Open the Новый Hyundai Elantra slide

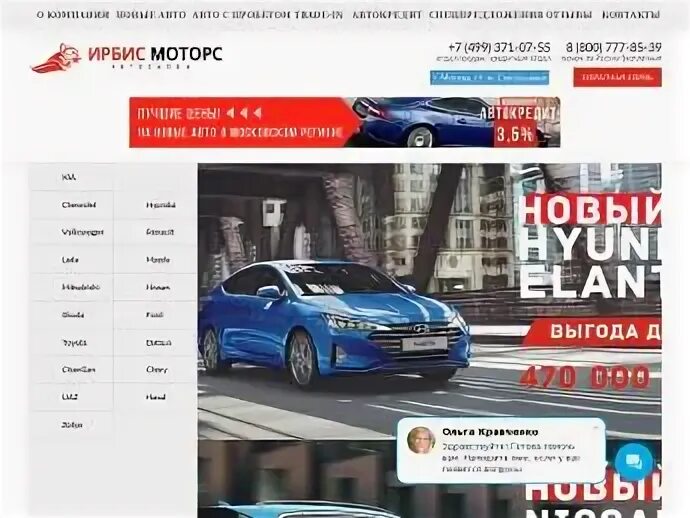[x=429, y=301]
